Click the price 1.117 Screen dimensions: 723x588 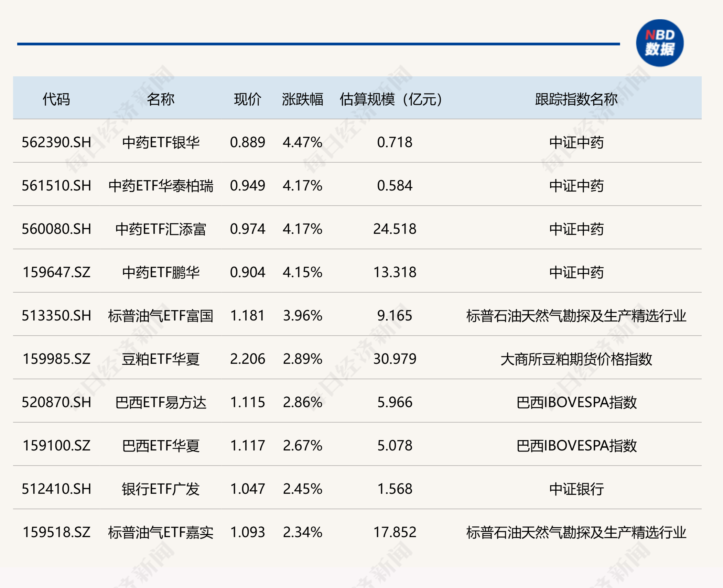click(x=248, y=446)
